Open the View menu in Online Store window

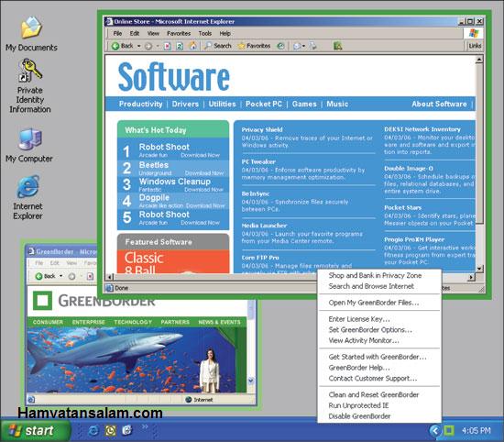153,33
